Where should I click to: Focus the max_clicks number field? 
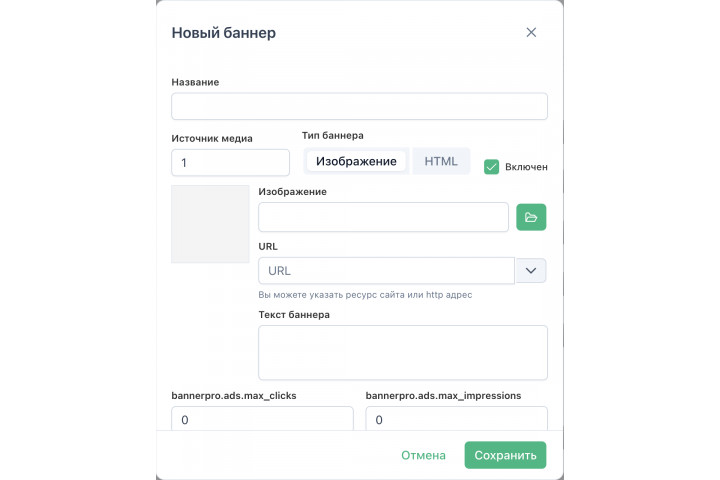click(262, 418)
